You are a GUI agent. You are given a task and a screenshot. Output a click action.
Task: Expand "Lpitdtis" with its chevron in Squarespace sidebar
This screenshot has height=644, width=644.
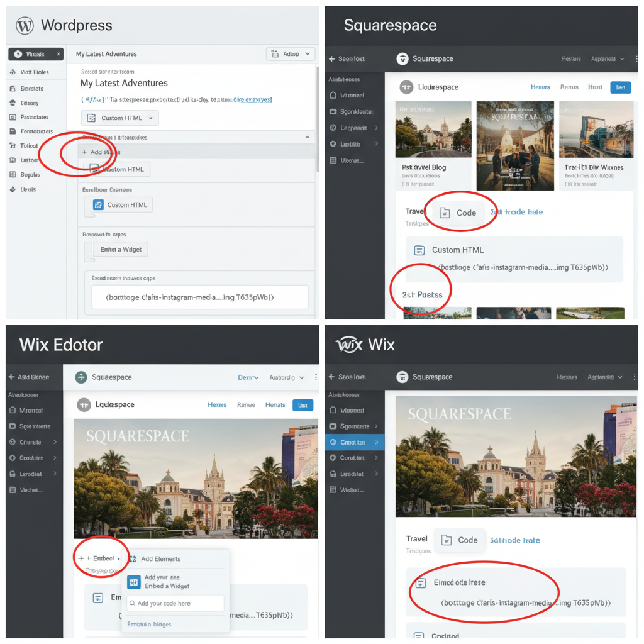[377, 144]
